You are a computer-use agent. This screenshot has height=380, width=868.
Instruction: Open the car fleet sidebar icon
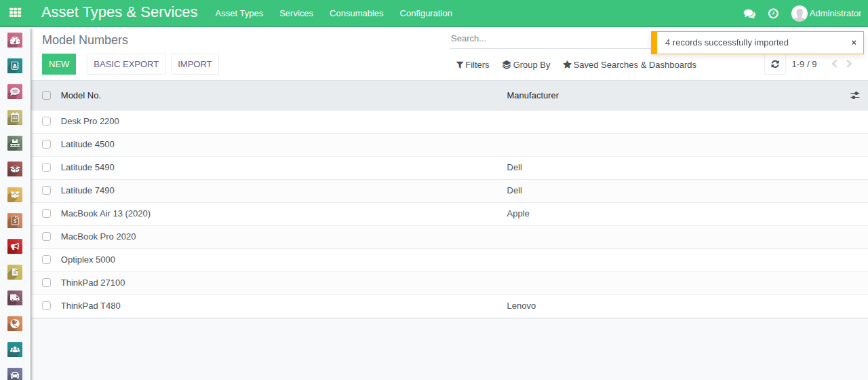15,374
